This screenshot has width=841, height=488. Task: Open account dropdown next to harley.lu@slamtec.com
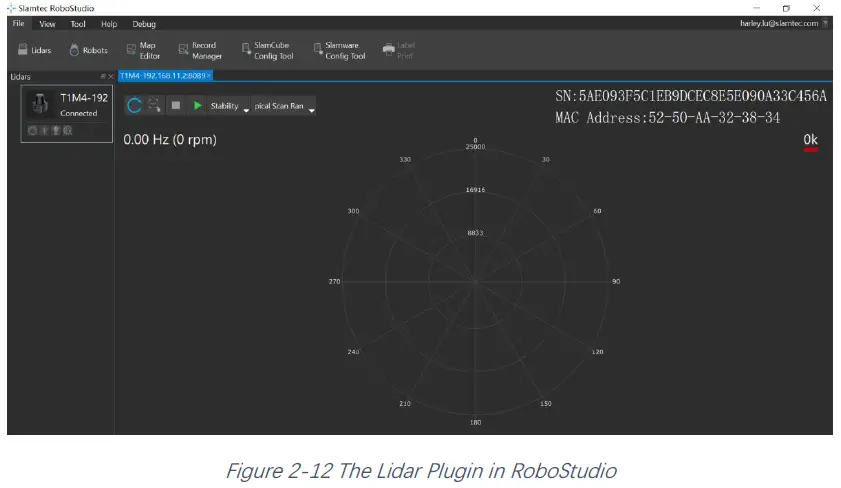tap(825, 24)
